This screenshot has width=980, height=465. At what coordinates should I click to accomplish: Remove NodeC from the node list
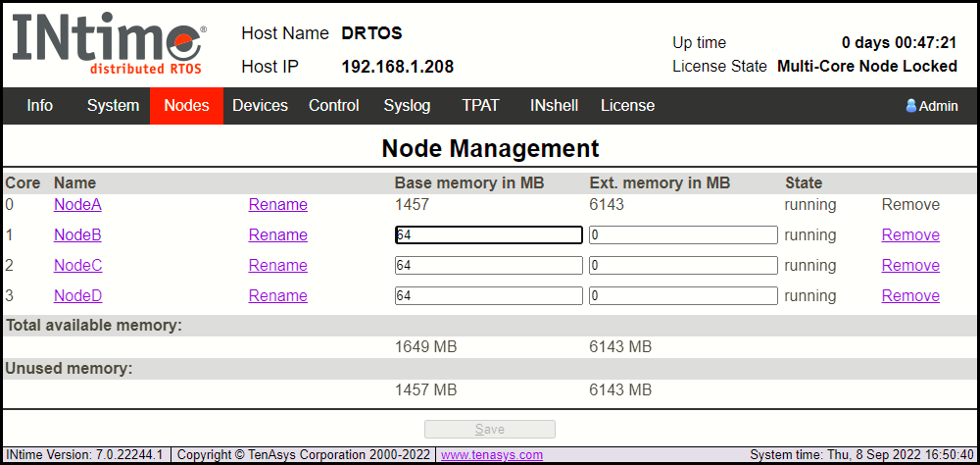point(910,266)
